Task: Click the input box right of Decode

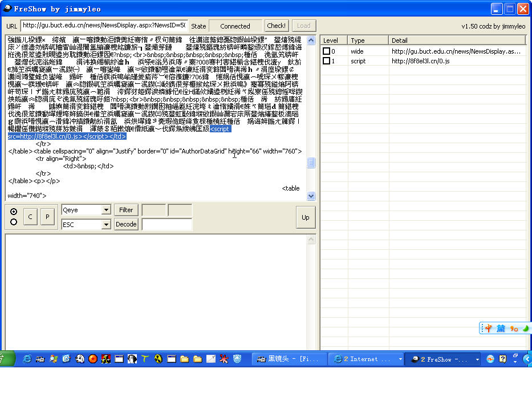Action: pos(167,224)
